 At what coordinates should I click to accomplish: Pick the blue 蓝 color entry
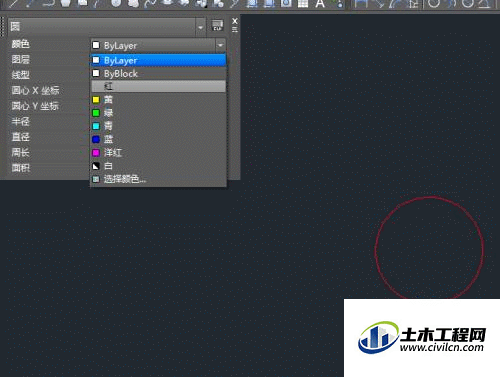(158, 139)
